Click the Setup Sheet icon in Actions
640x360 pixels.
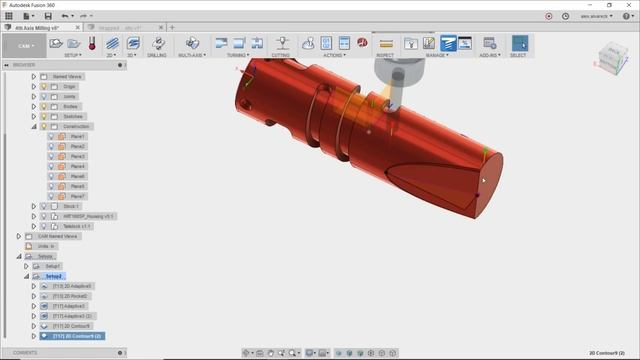344,43
